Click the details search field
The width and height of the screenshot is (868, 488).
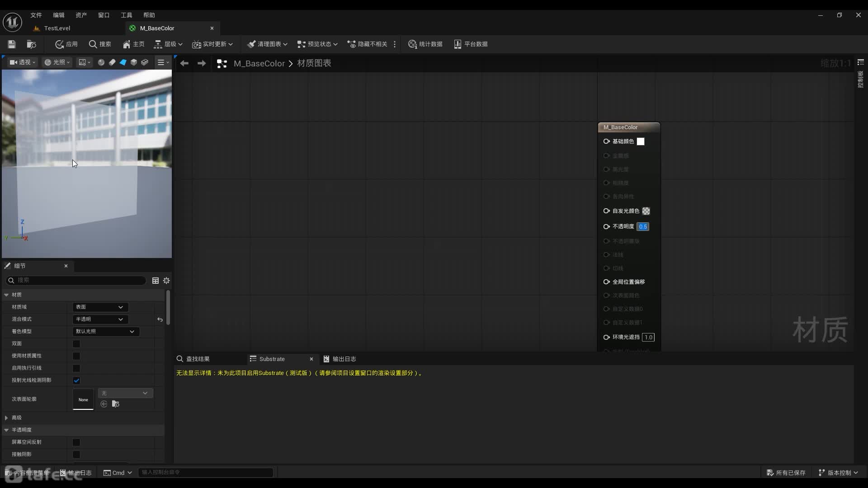[79, 281]
